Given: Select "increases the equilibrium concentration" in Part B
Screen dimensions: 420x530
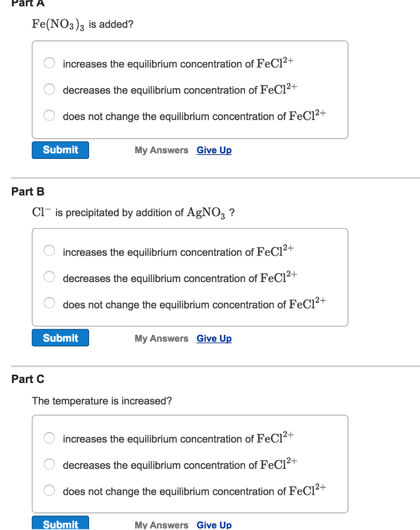Looking at the screenshot, I should point(49,251).
